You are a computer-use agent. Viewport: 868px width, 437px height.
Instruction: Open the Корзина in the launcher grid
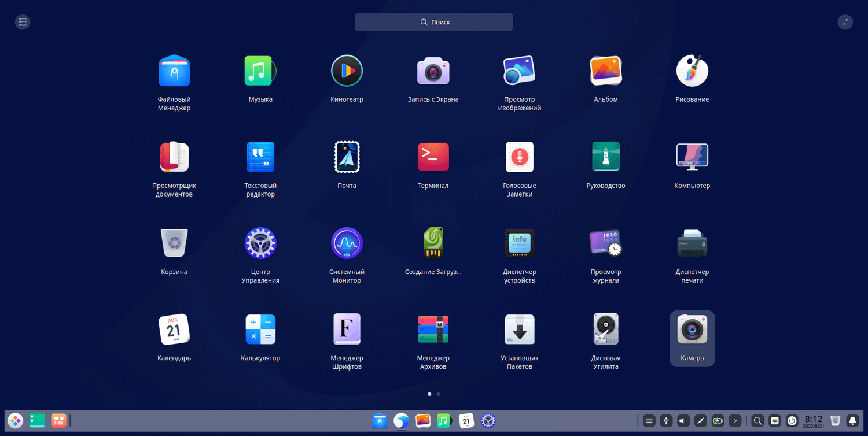[x=174, y=243]
